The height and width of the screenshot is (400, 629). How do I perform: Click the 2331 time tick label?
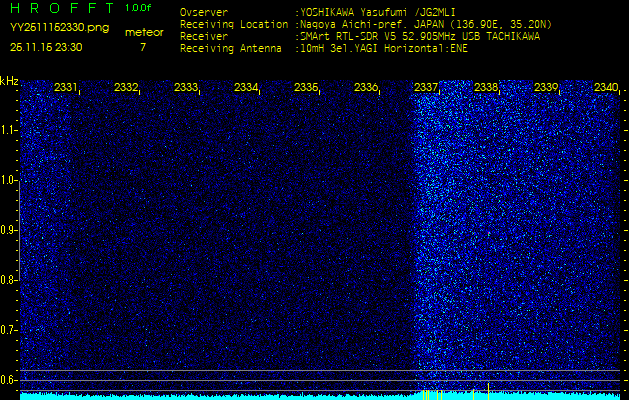point(66,87)
